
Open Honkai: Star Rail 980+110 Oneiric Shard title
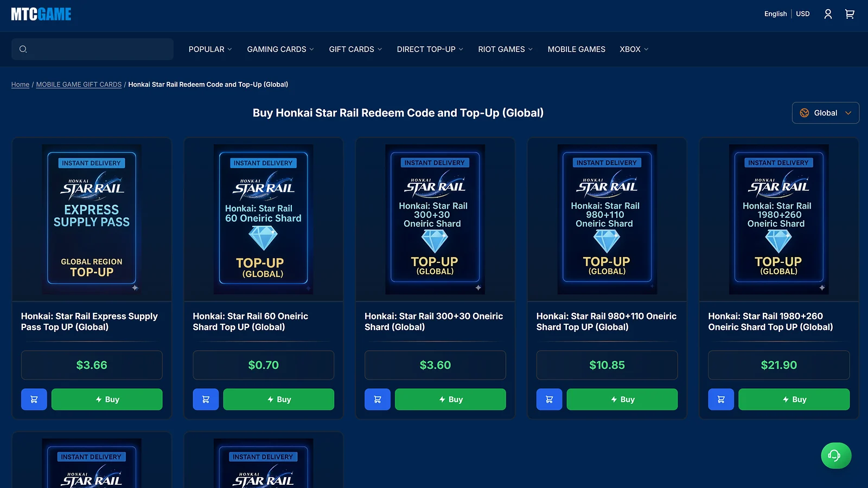607,322
